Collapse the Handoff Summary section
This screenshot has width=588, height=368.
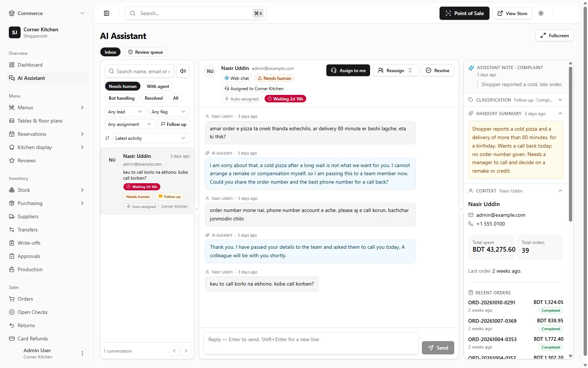(516, 114)
